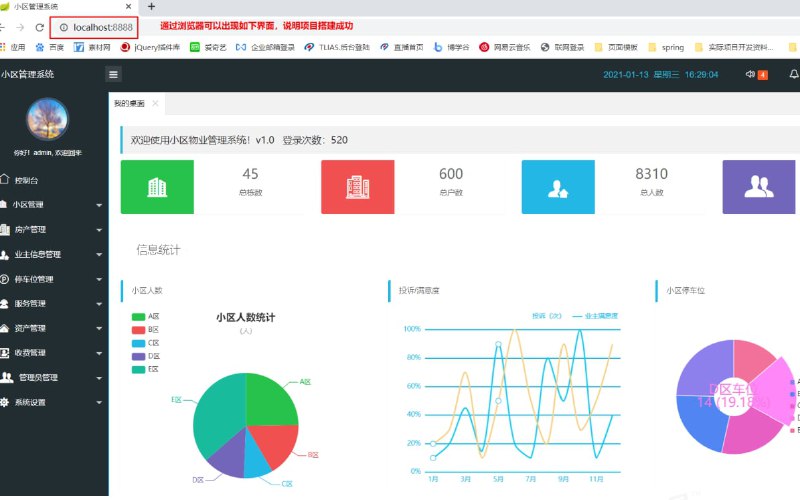Toggle C区 series in pie chart legend
The width and height of the screenshot is (800, 500).
[146, 343]
